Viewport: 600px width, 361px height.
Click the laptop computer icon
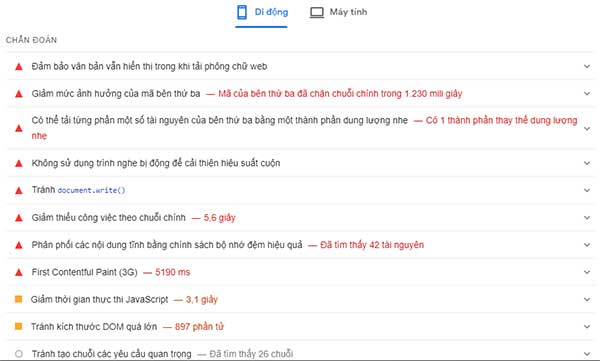[316, 13]
